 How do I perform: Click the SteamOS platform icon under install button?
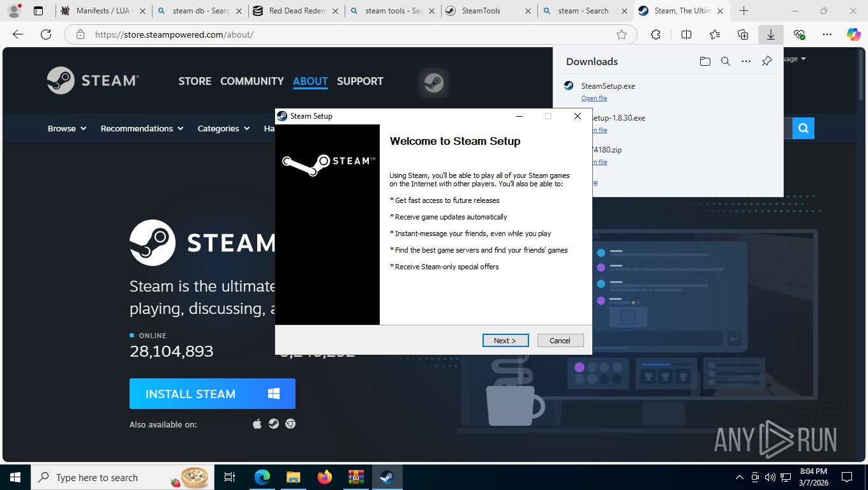click(274, 424)
